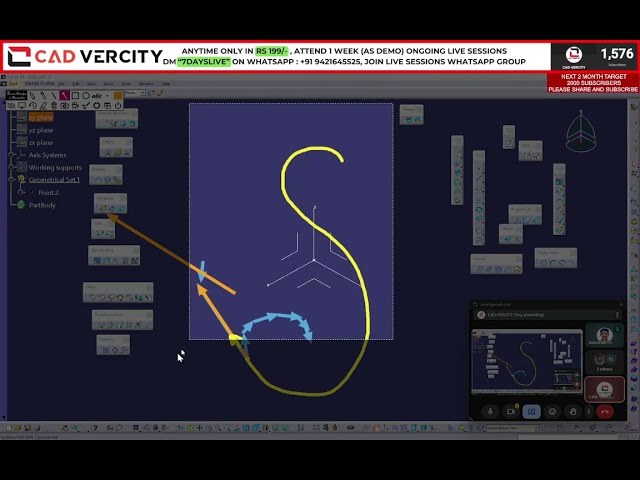Image resolution: width=640 pixels, height=480 pixels.
Task: Click the Save icon in bottom toolbar
Action: pos(27,428)
